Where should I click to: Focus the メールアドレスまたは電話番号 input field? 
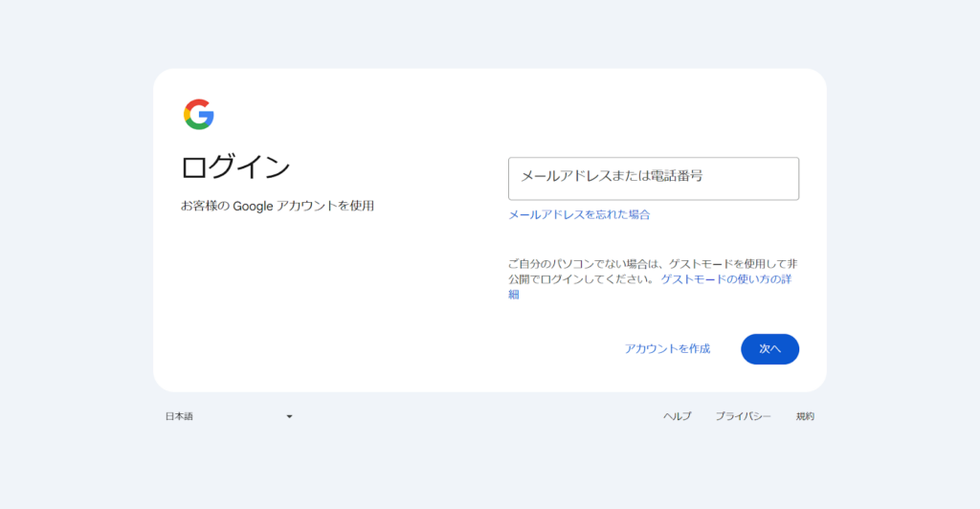[653, 179]
